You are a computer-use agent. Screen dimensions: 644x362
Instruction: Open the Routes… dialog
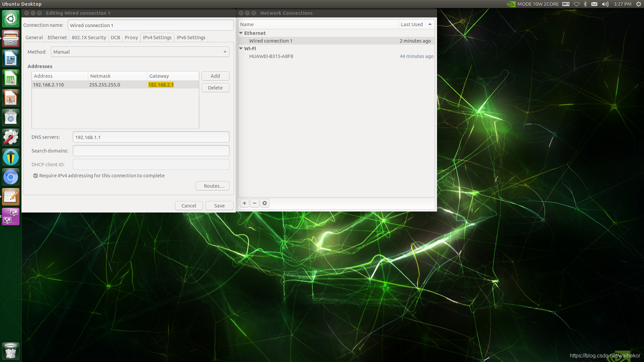(212, 186)
